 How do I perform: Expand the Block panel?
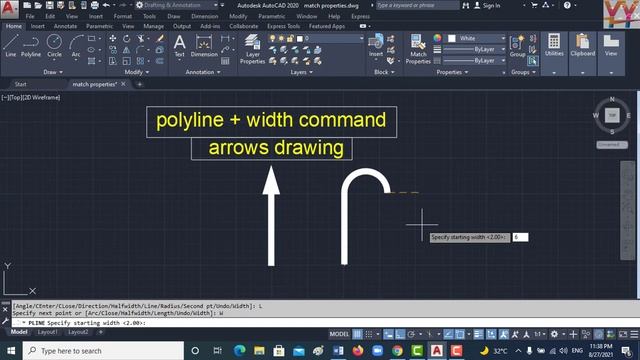[x=384, y=72]
